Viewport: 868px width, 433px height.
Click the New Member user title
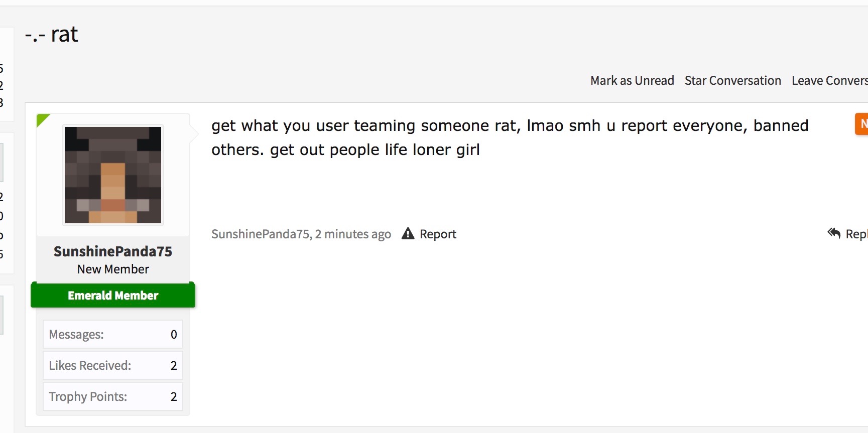coord(113,269)
